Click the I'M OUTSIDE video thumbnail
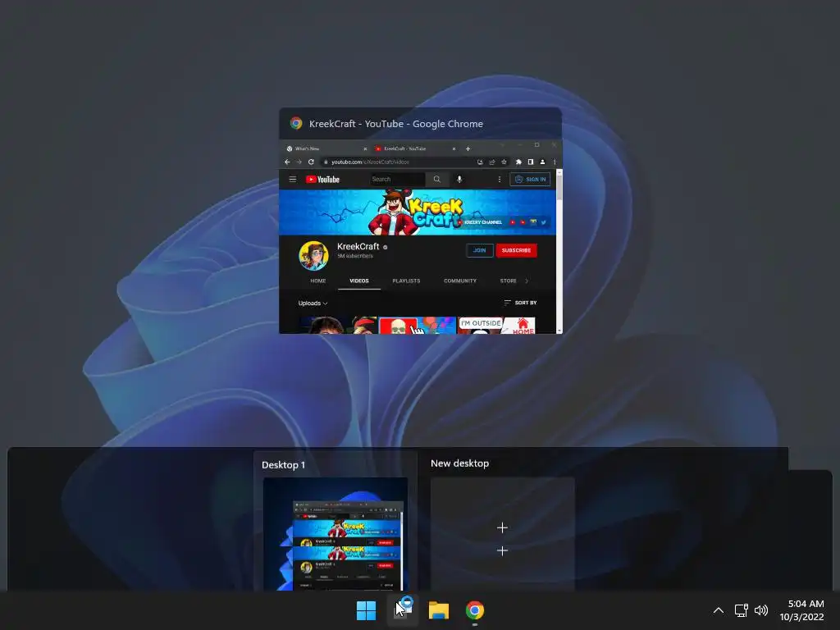This screenshot has width=840, height=630. pos(496,325)
